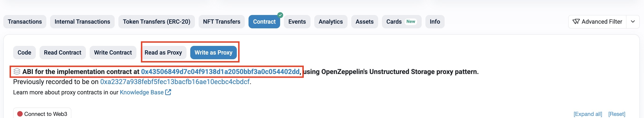Click the external link icon beside Knowledge Base
This screenshot has height=118, width=644.
tap(168, 92)
